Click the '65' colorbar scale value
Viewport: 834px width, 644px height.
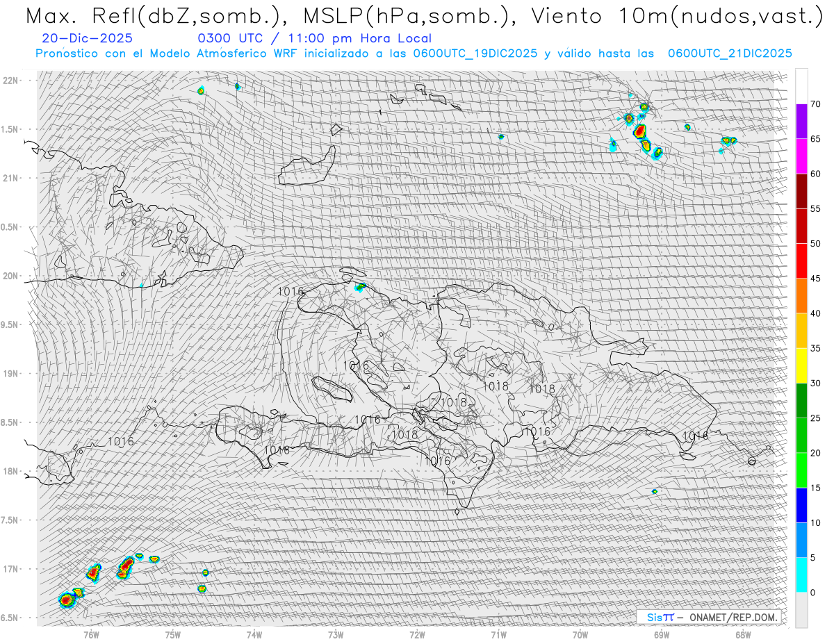click(815, 139)
